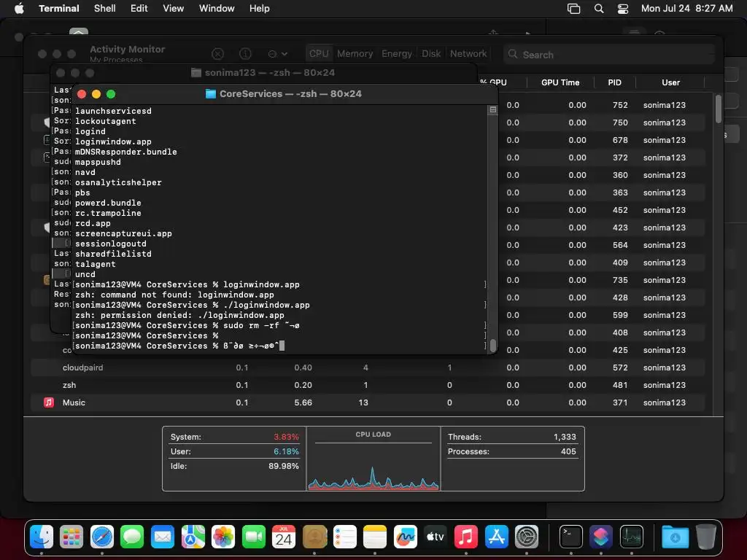This screenshot has width=747, height=560.
Task: Switch to the CPU tab in Activity Monitor
Action: pos(319,54)
